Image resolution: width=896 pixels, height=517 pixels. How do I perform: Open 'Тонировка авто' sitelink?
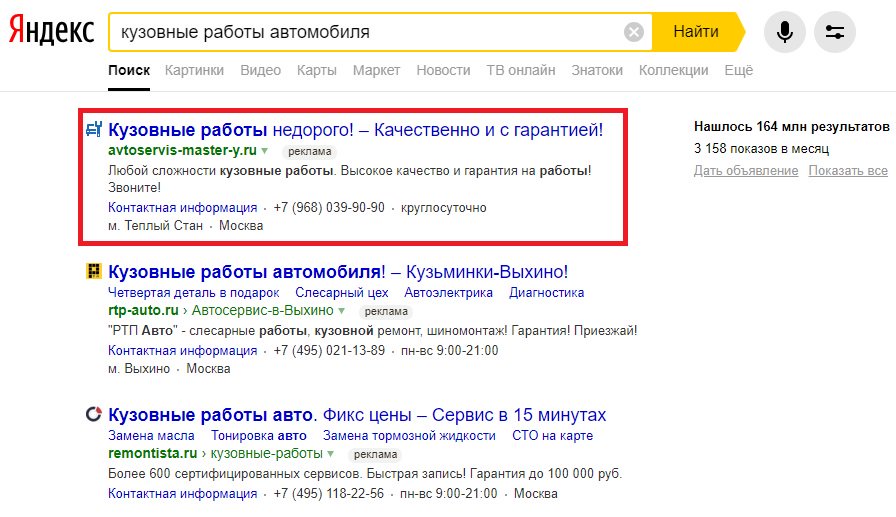(x=259, y=435)
